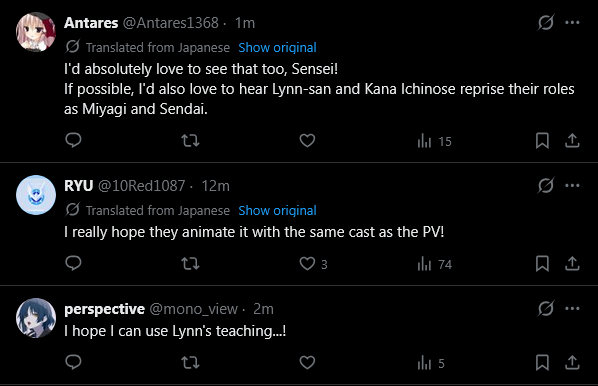Repost RYU's tweet

(190, 264)
